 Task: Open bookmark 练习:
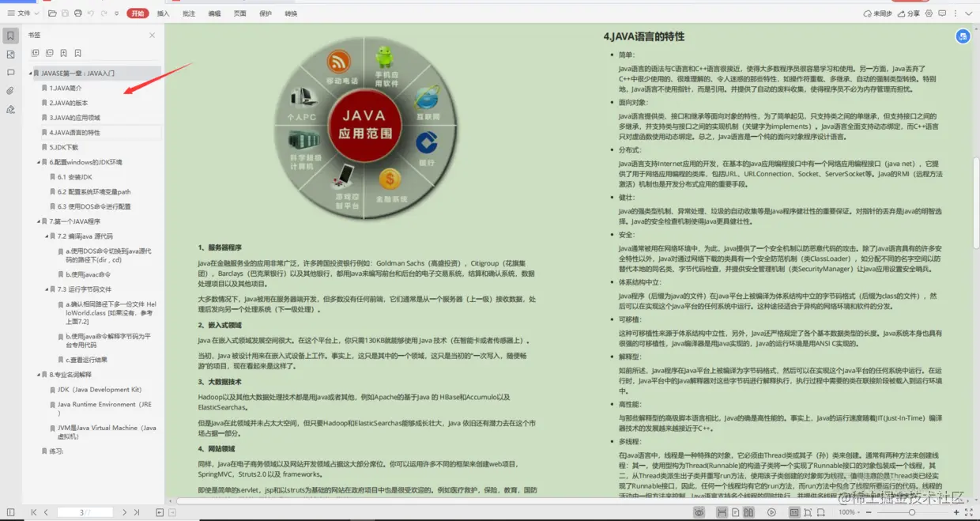56,451
